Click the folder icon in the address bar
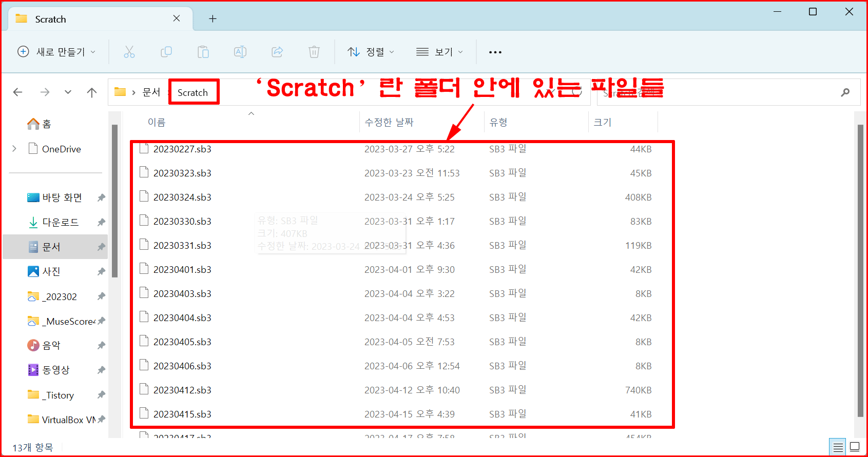The height and width of the screenshot is (457, 868). 120,92
